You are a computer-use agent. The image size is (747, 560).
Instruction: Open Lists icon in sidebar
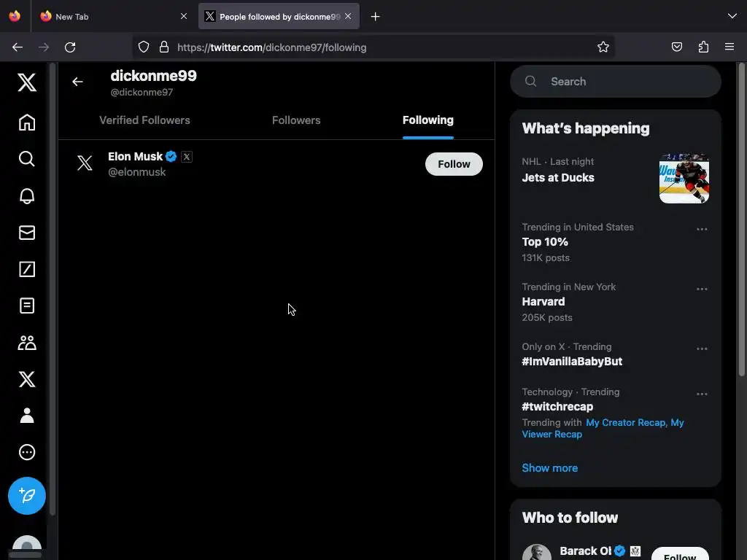click(x=27, y=306)
